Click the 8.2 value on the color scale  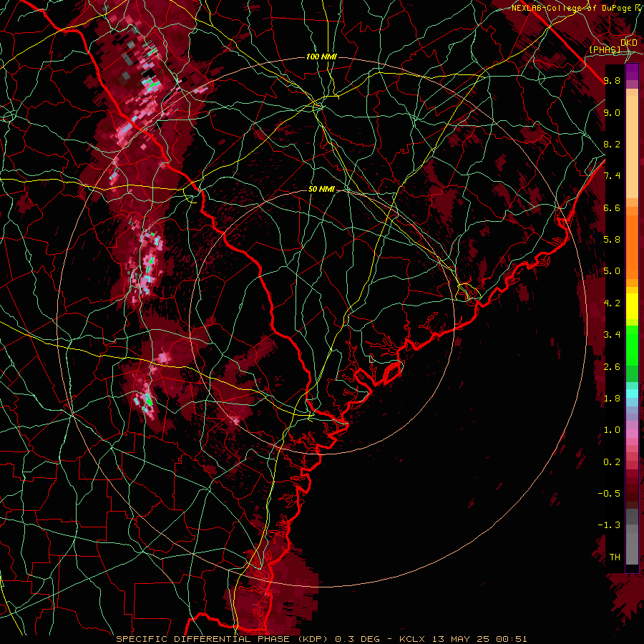point(612,144)
